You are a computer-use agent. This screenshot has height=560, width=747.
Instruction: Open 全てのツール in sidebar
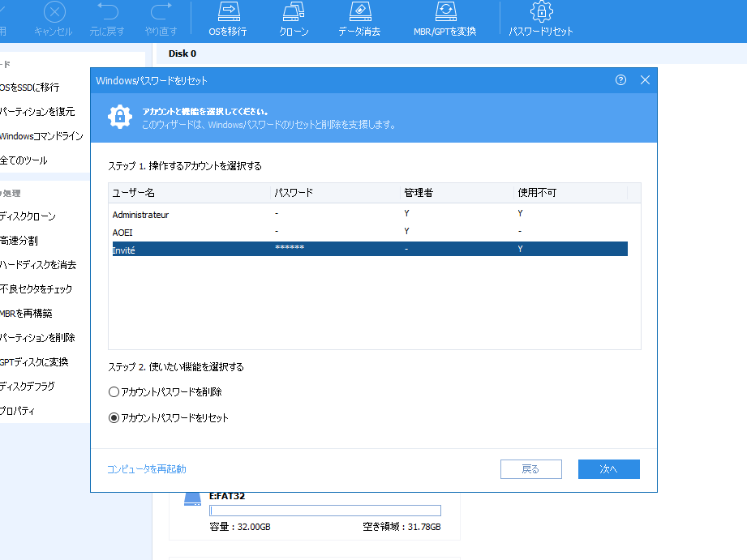(24, 160)
